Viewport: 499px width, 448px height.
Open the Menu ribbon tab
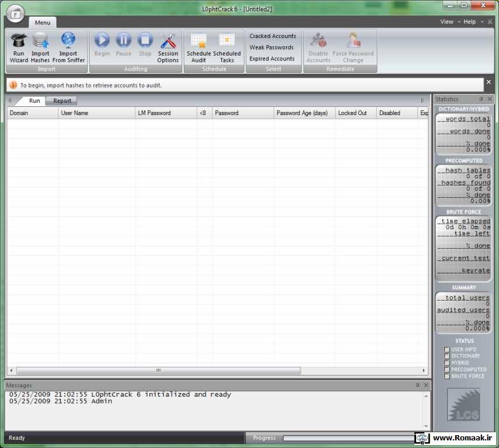tap(43, 23)
